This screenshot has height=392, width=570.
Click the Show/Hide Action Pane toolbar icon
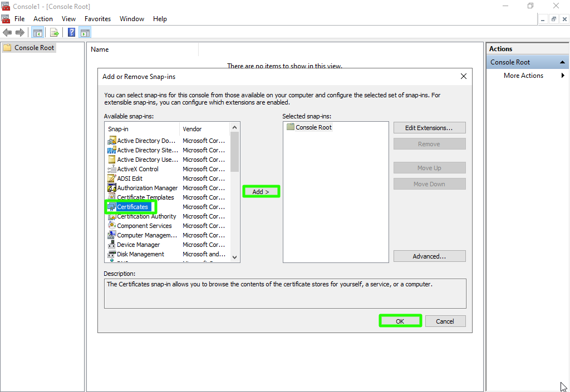tap(85, 32)
